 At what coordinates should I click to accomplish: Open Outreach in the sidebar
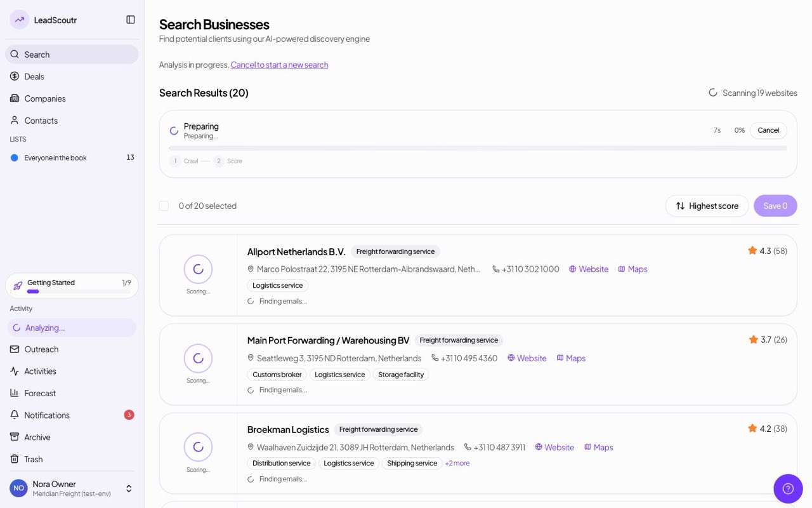pos(72,349)
